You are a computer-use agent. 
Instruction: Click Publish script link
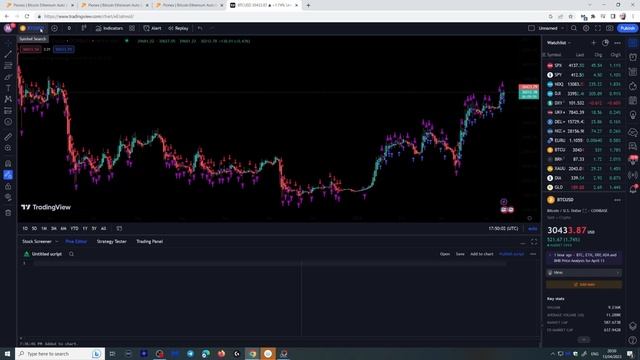pyautogui.click(x=511, y=254)
